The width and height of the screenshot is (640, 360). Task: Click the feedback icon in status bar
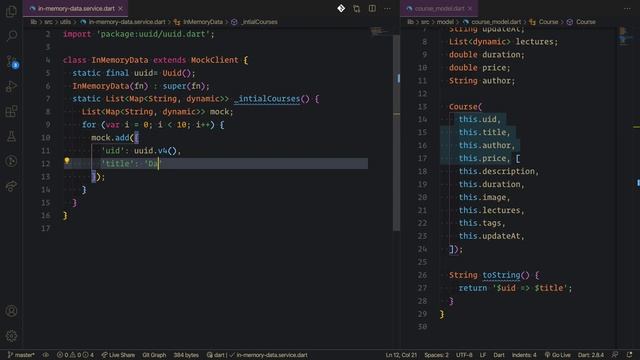click(x=615, y=355)
